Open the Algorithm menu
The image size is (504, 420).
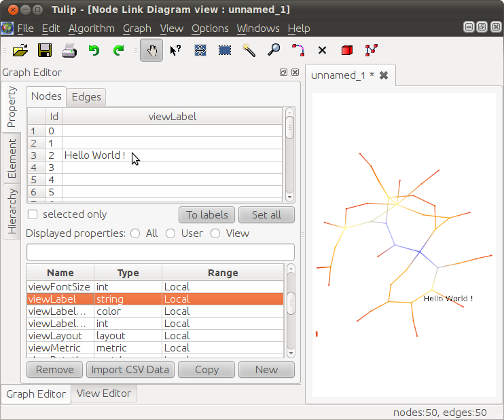pos(92,28)
